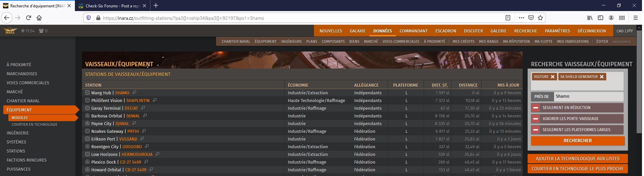644x176 pixels.
Task: Open Firefox hamburger application menu
Action: 636,18
